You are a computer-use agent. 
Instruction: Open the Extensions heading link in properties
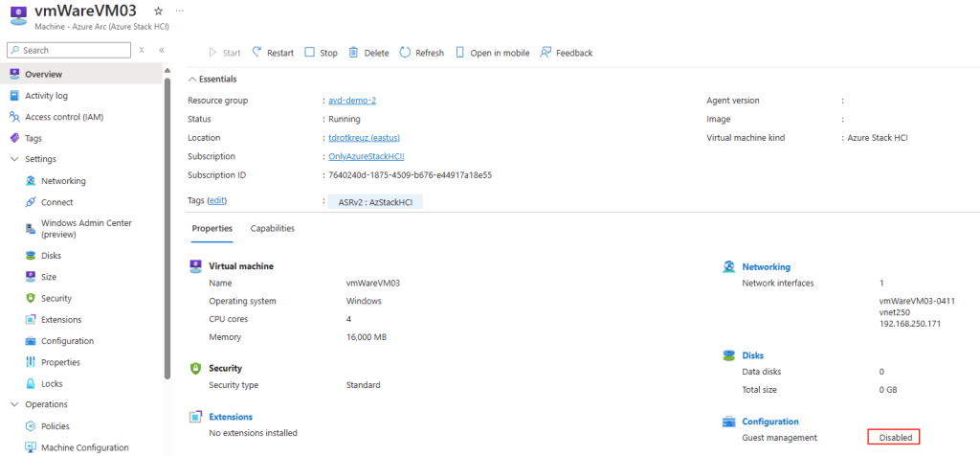point(231,417)
